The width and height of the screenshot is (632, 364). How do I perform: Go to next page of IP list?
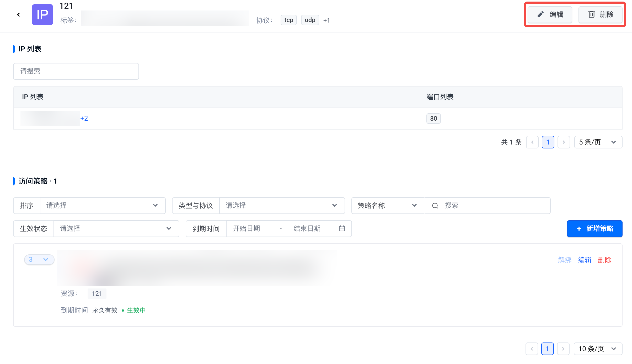[564, 142]
